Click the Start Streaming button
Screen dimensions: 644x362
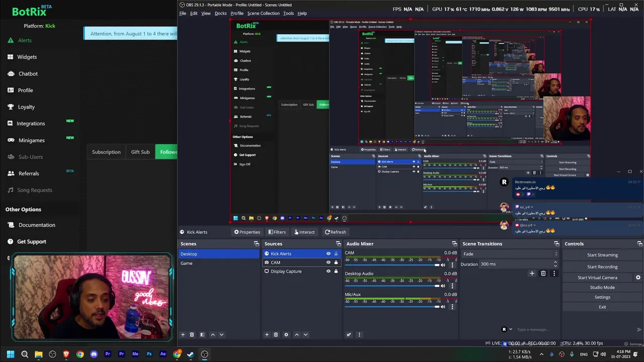(602, 255)
